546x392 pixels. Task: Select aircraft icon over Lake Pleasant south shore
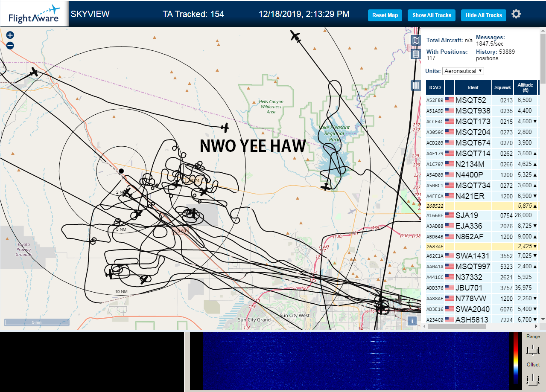(326, 186)
